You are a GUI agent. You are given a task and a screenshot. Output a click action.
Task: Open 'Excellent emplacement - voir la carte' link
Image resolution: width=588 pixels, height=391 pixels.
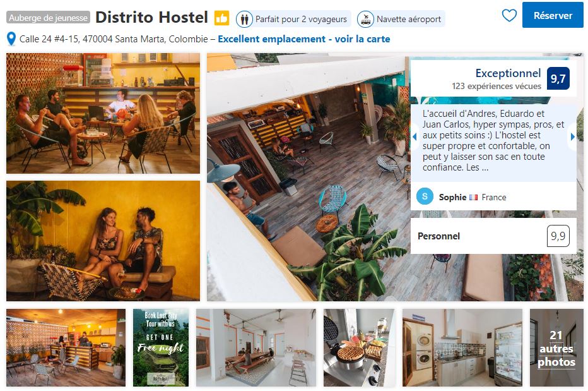click(x=303, y=39)
